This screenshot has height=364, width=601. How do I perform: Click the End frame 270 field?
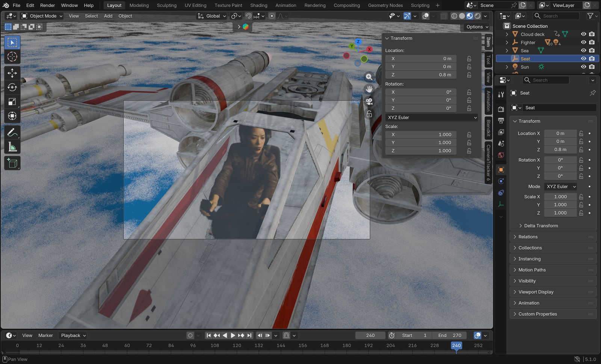pyautogui.click(x=450, y=335)
